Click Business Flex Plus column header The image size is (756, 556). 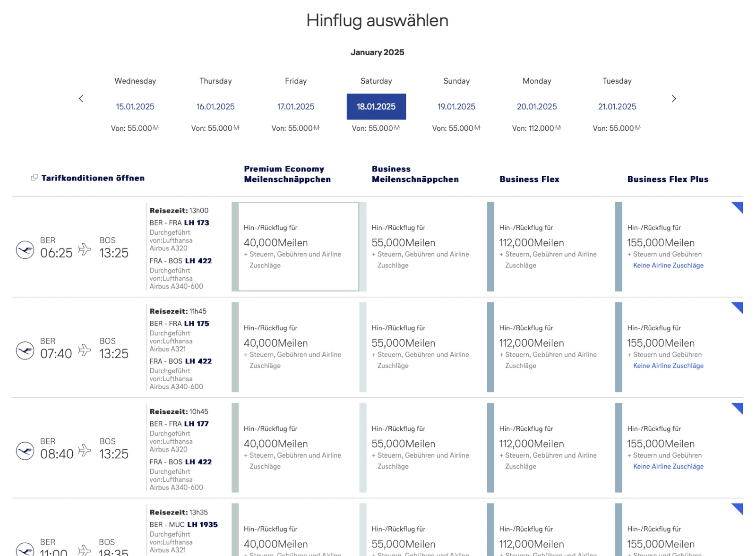[668, 179]
